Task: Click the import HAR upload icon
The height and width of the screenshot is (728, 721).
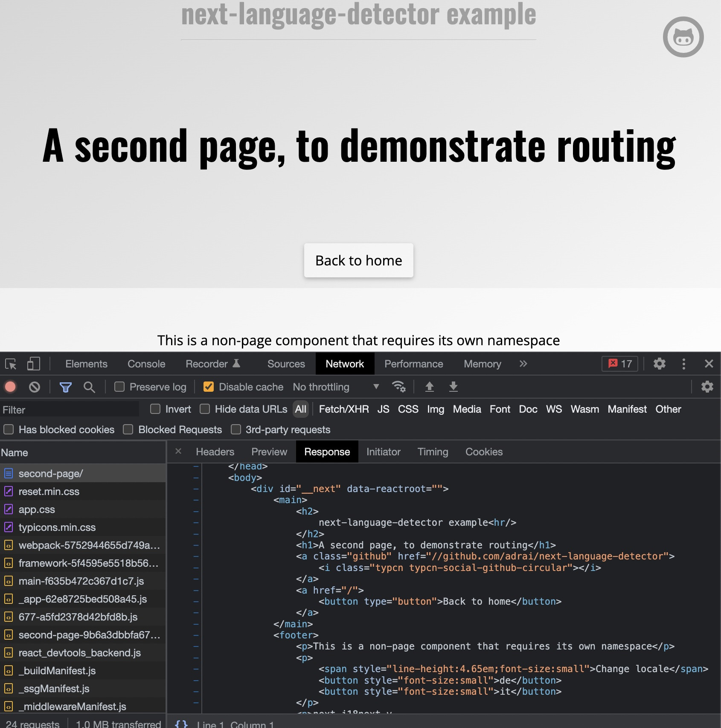Action: [429, 387]
